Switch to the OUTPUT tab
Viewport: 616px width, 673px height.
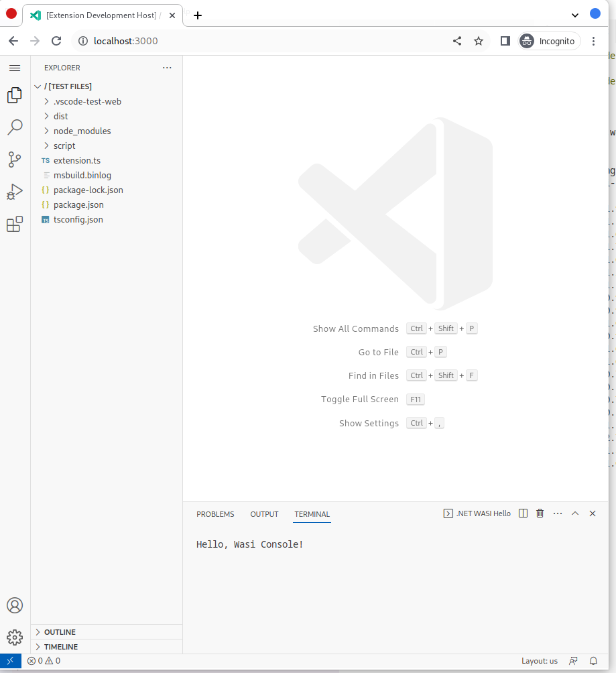click(264, 513)
